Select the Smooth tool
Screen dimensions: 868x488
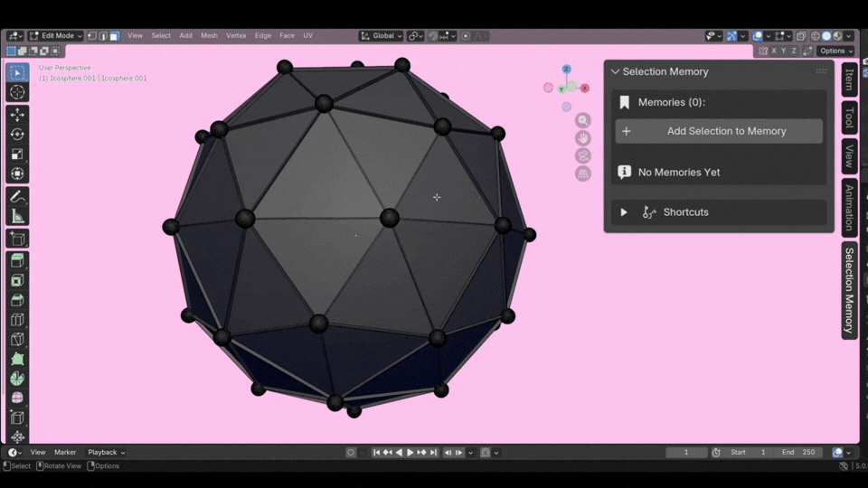(x=17, y=398)
